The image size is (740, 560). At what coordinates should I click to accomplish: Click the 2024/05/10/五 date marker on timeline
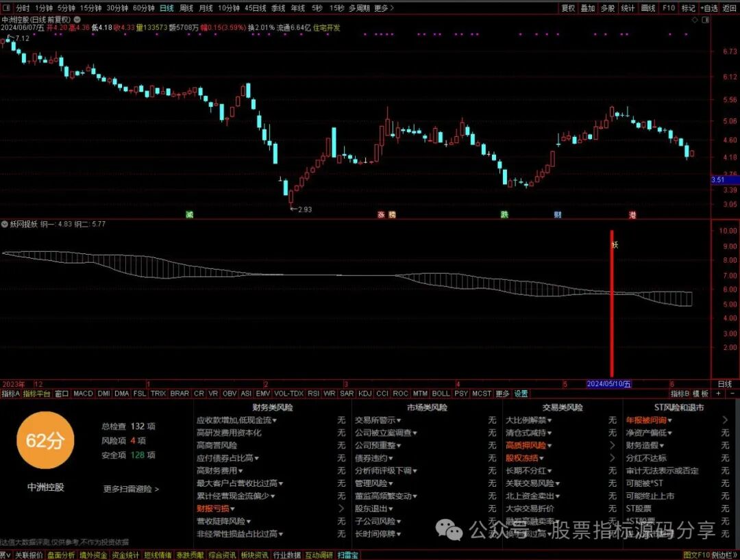click(x=609, y=384)
